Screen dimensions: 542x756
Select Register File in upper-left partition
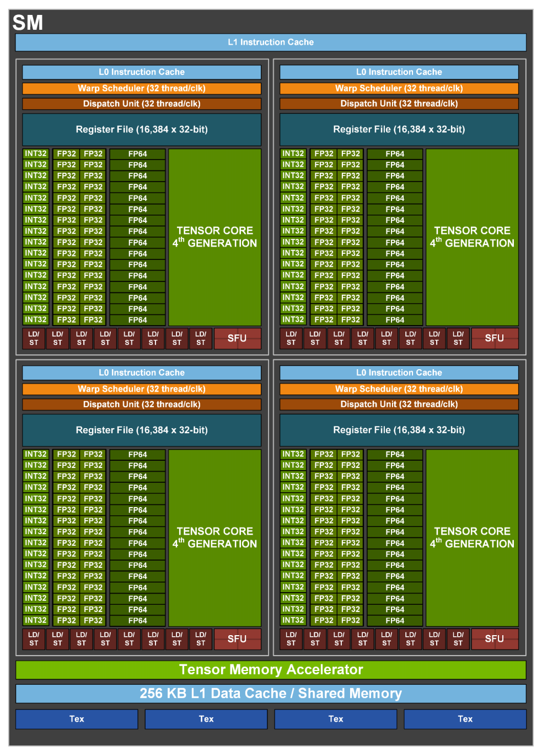coord(142,130)
